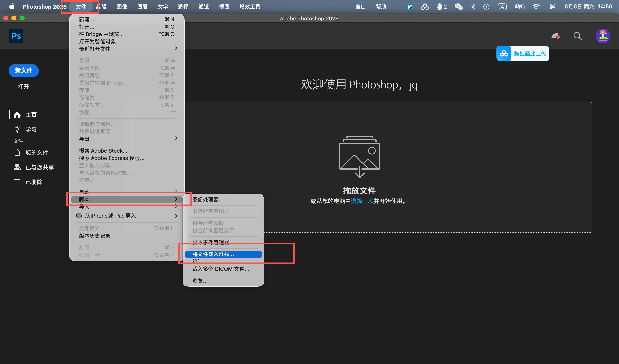619x364 pixels.
Task: Select 将文件载入堆栈... script
Action: pyautogui.click(x=223, y=254)
